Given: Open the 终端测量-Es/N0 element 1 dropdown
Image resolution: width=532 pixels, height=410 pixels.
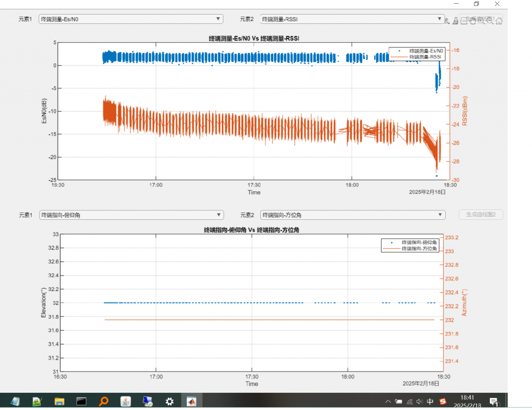Looking at the screenshot, I should click(x=130, y=19).
